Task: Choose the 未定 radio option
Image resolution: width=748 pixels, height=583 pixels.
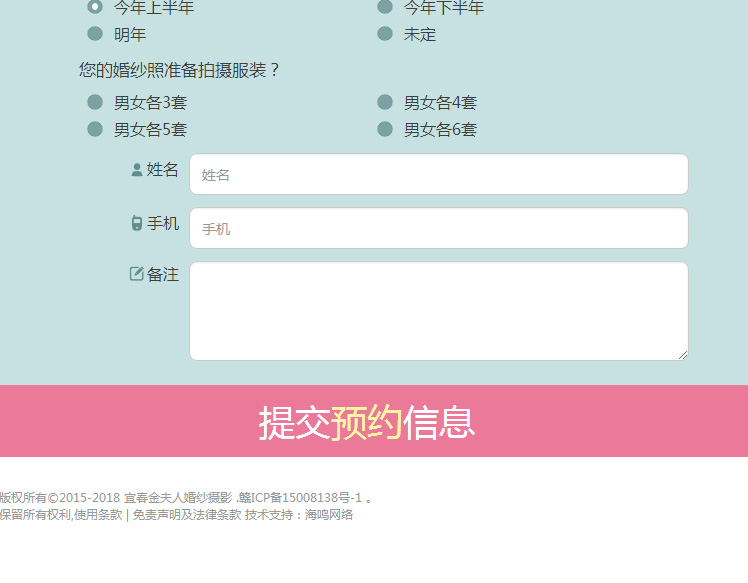Action: [x=385, y=34]
